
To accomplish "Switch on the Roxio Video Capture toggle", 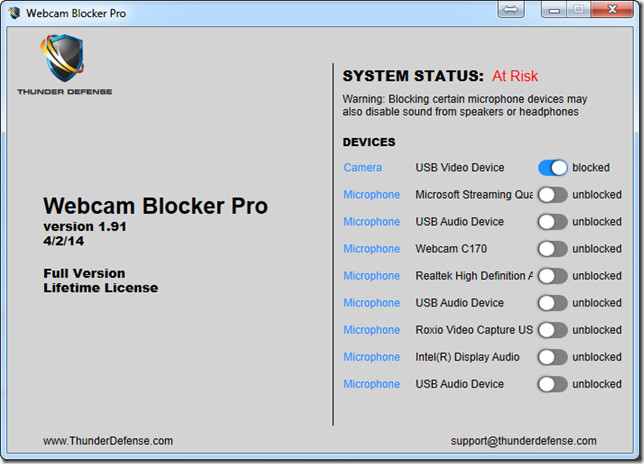I will click(553, 330).
